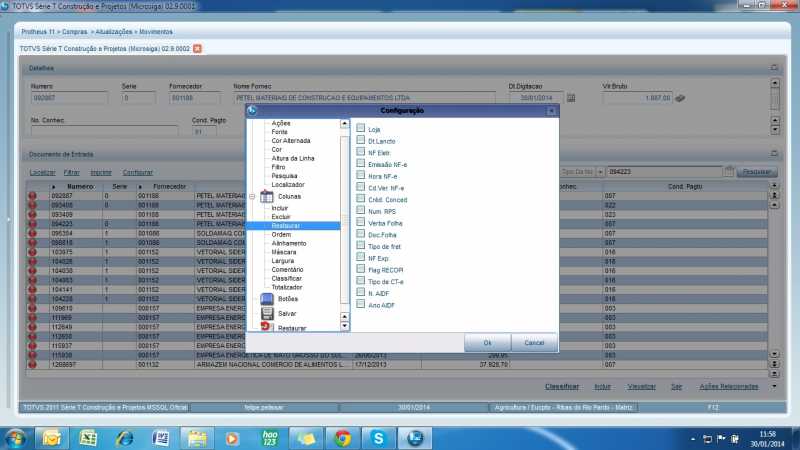Click the Pesquisar button

coord(756,172)
